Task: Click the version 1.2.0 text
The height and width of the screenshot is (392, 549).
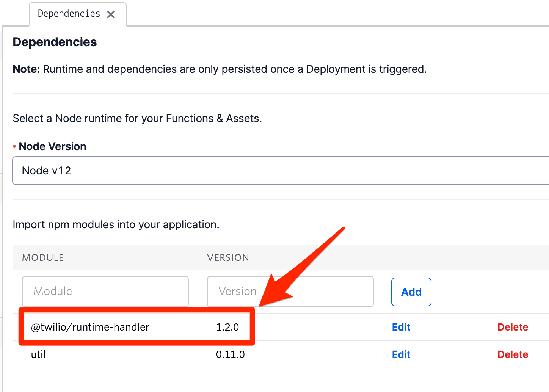Action: tap(228, 327)
